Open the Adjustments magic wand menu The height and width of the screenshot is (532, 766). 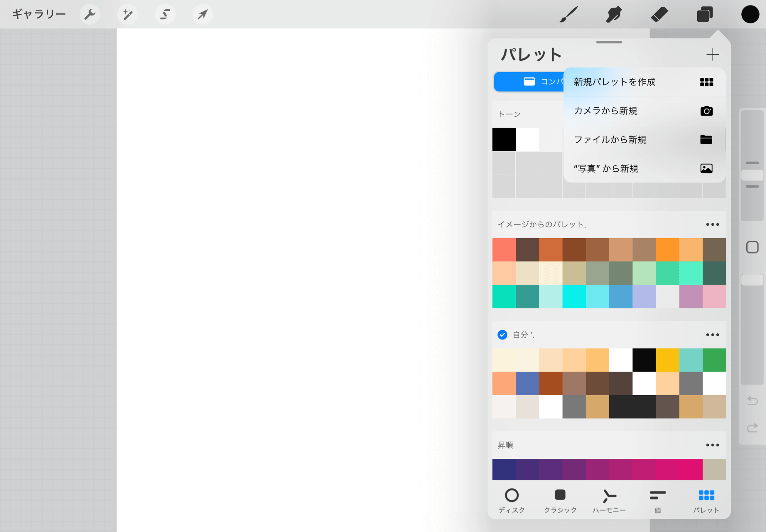(x=128, y=15)
